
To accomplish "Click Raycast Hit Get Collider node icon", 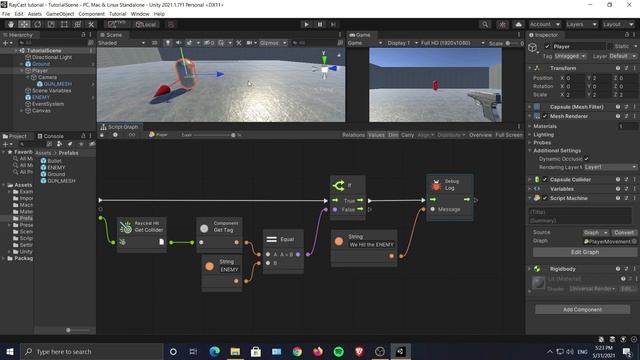I will point(126,227).
